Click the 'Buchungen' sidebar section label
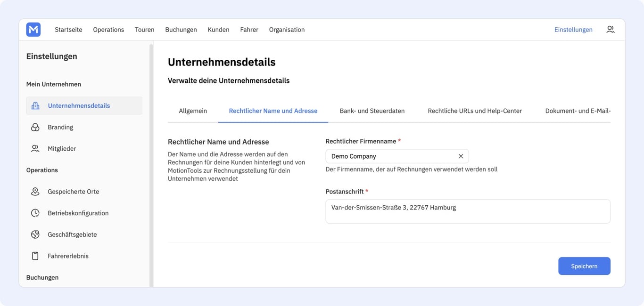Screen dimensions: 644x306 [42, 277]
